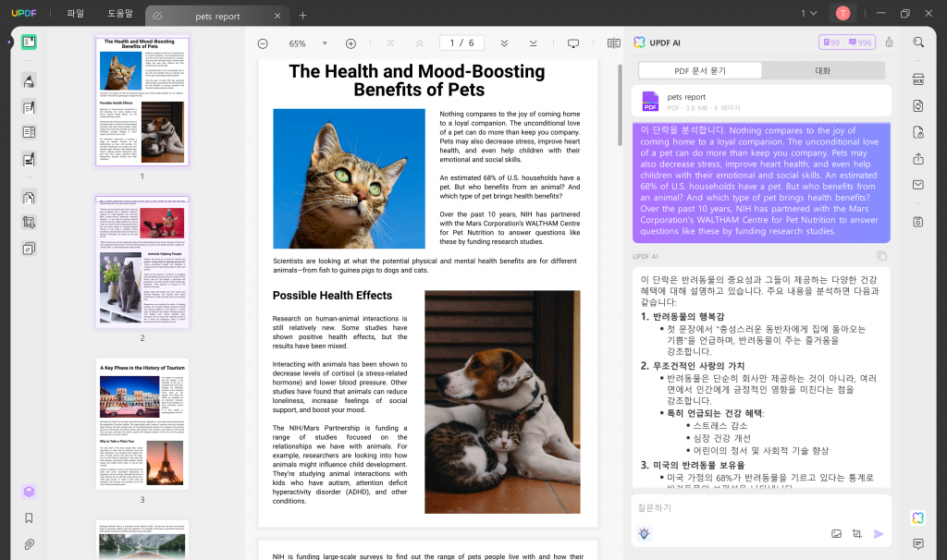947x560 pixels.
Task: Click the zoom in plus icon
Action: pyautogui.click(x=351, y=43)
